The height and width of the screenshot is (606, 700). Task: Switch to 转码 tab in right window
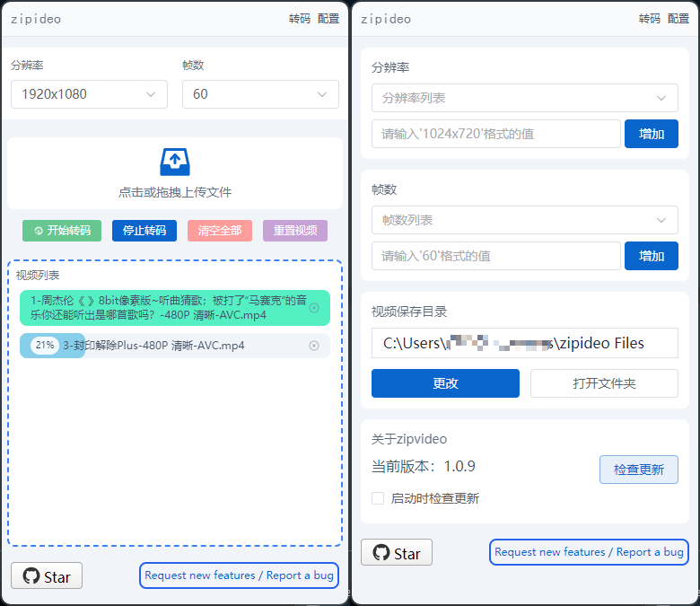pyautogui.click(x=650, y=19)
